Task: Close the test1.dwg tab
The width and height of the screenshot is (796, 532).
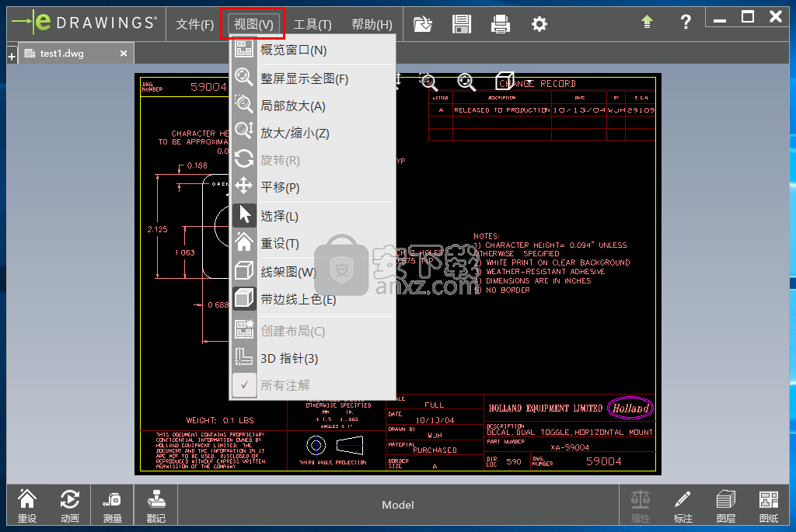Action: pos(124,54)
